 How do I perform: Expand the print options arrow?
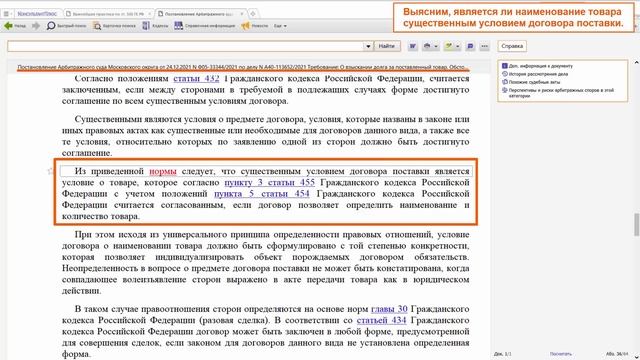pos(436,47)
